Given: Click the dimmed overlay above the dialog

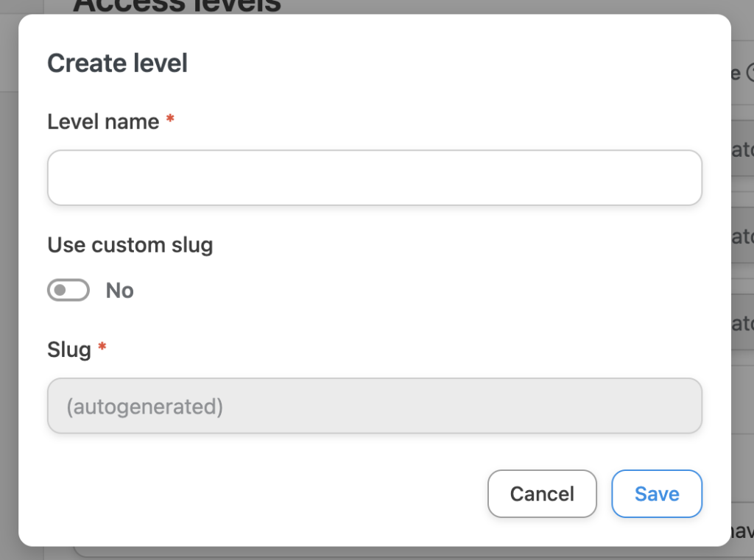Looking at the screenshot, I should (368, 7).
